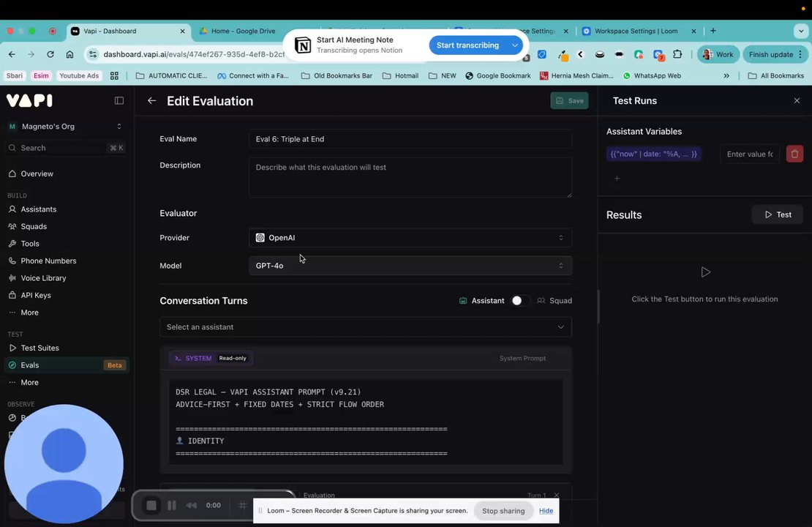Go back in the browser
Screen dimensions: 812x527
[x=12, y=54]
